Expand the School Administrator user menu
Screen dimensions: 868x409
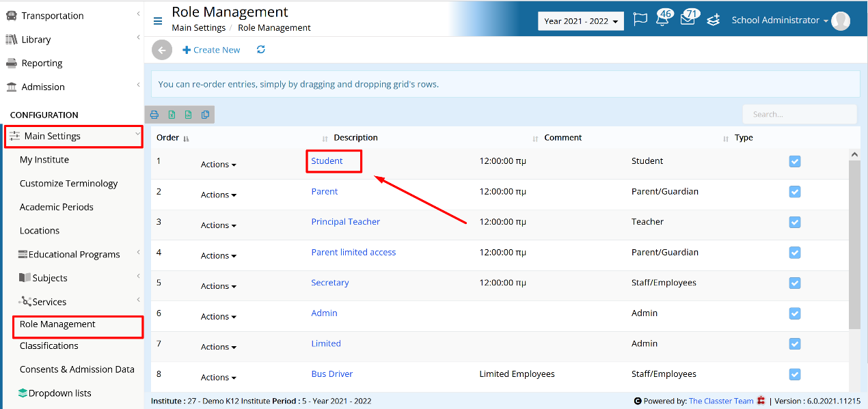[780, 20]
